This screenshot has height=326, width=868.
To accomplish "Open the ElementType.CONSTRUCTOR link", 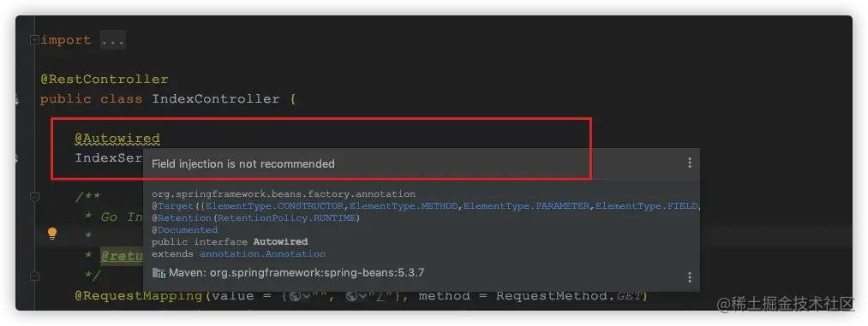I will point(274,206).
